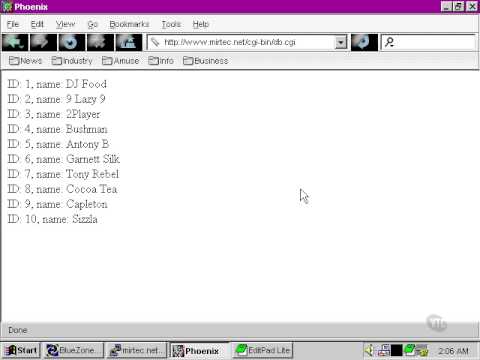Click the row 'ID: 7, name: Tony Rebel'
Viewport: 480px width, 360px height.
(63, 174)
